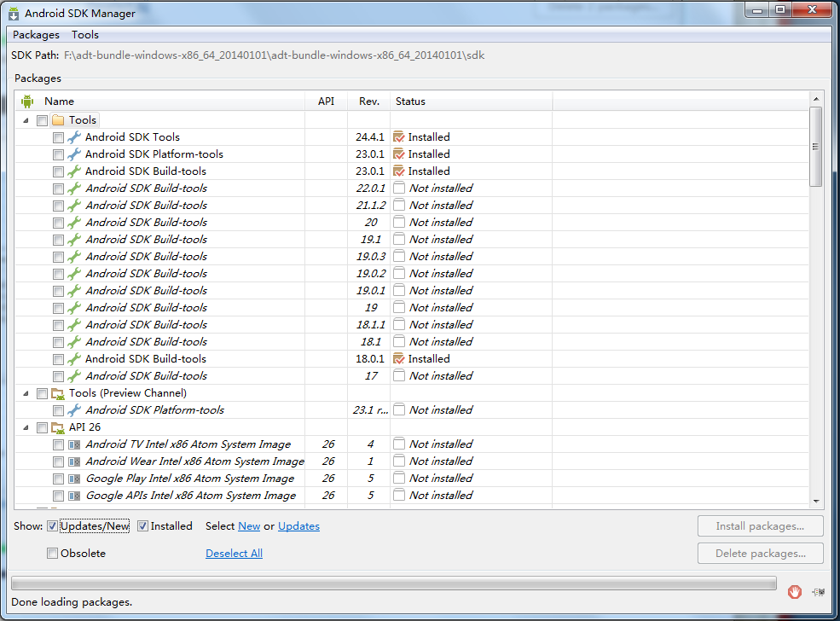
Task: Uncheck the Installed filter checkbox
Action: [142, 526]
